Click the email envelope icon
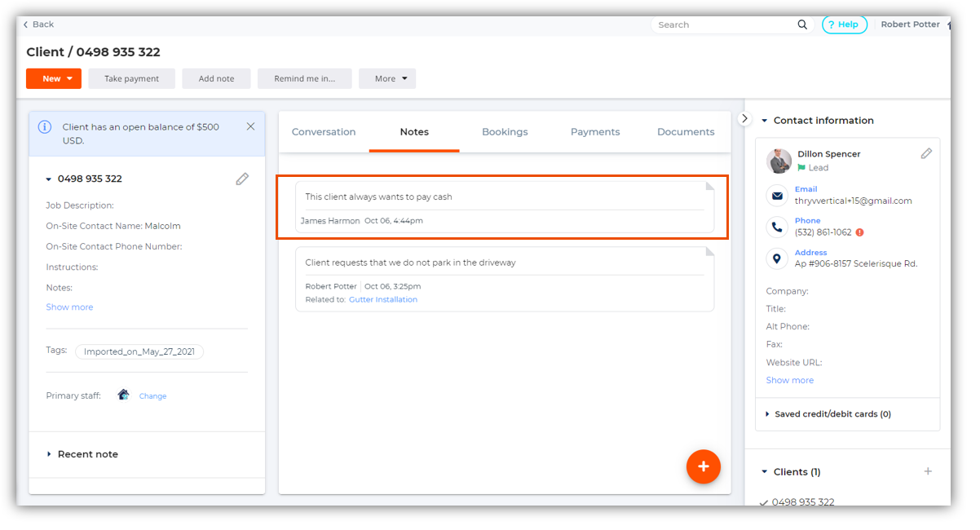Screen dimensions: 980x530 click(x=777, y=196)
